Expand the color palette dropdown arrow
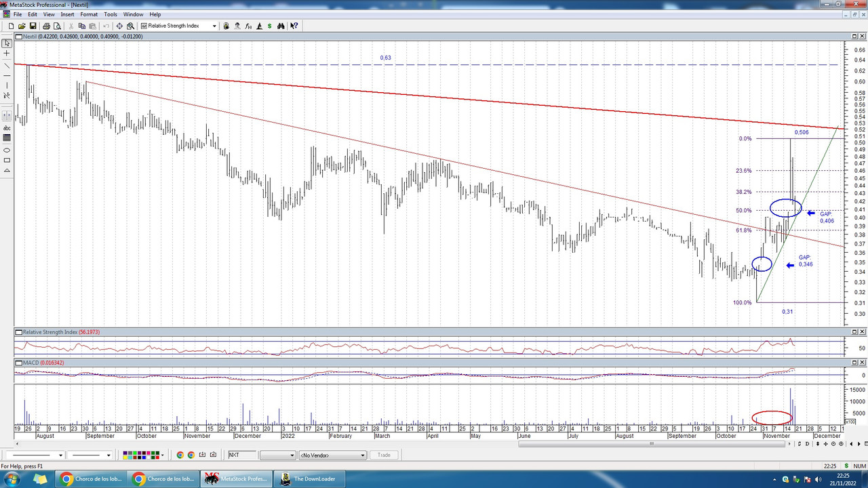 (163, 455)
